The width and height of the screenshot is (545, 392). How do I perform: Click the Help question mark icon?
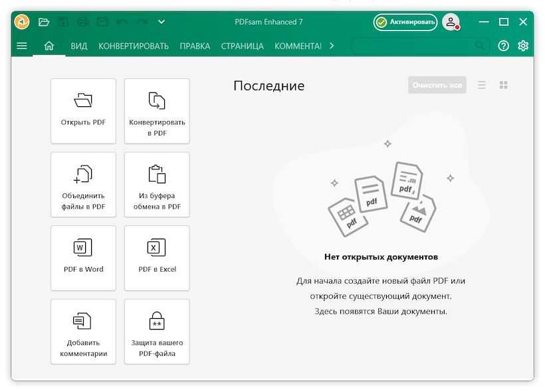coord(503,46)
